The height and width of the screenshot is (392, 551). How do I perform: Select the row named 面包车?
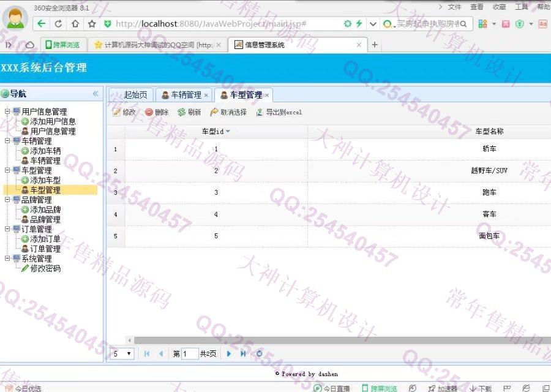329,236
